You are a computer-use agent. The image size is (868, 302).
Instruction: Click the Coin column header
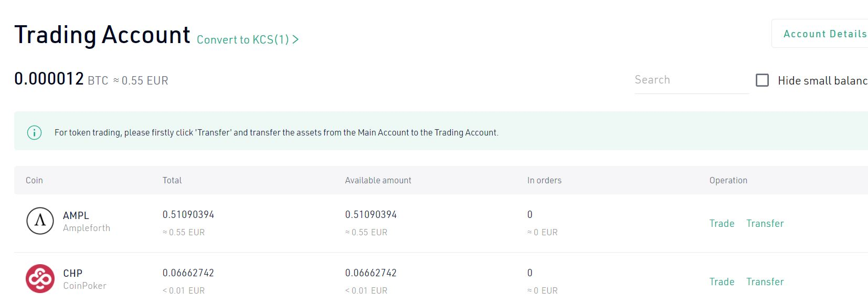click(34, 180)
